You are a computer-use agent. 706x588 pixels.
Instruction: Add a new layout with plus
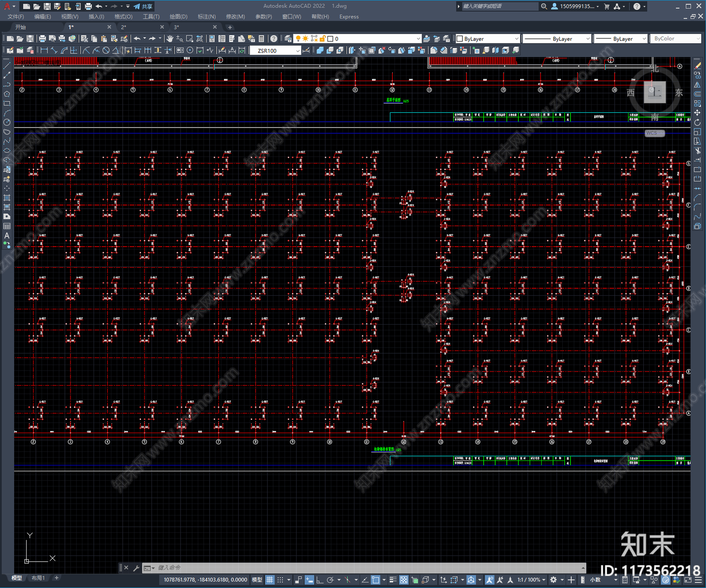click(56, 578)
